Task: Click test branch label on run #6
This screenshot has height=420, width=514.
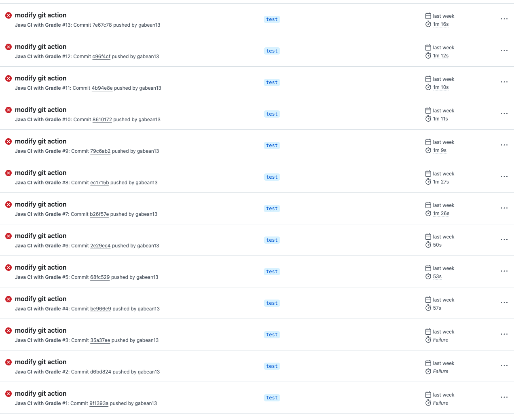Action: coord(272,240)
